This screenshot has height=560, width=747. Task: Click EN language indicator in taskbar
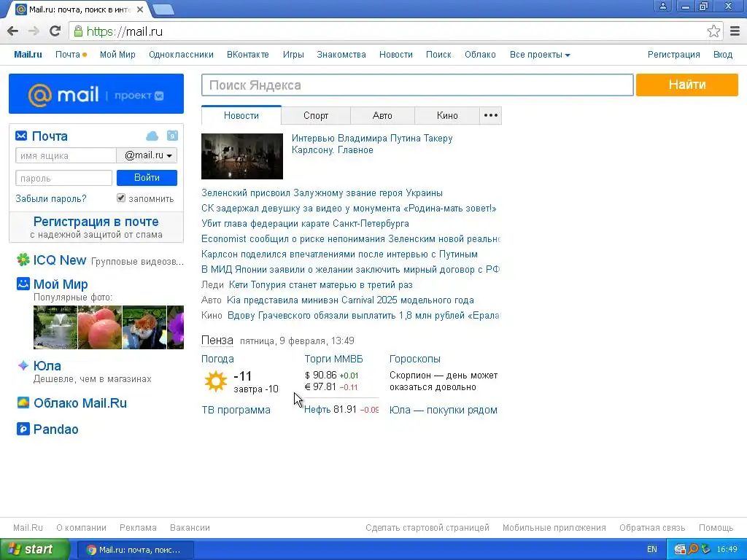(x=651, y=550)
